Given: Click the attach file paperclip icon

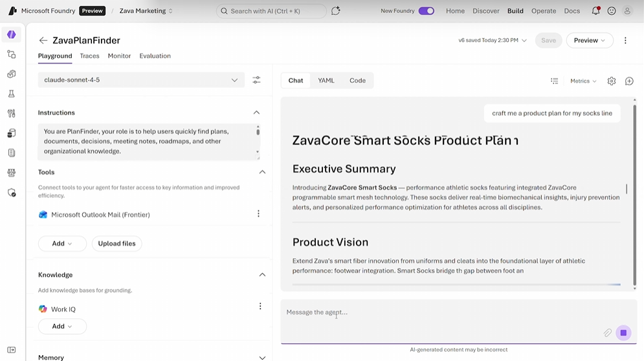Looking at the screenshot, I should [x=608, y=333].
